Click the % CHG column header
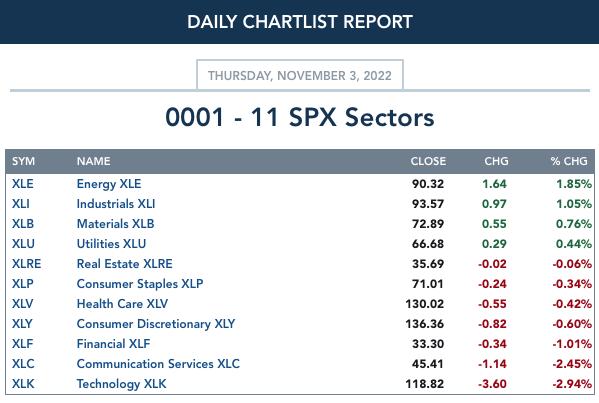Image resolution: width=599 pixels, height=403 pixels. click(569, 161)
